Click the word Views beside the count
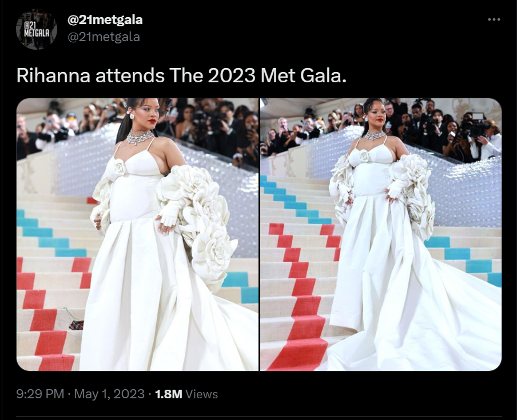This screenshot has height=420, width=517. click(202, 394)
